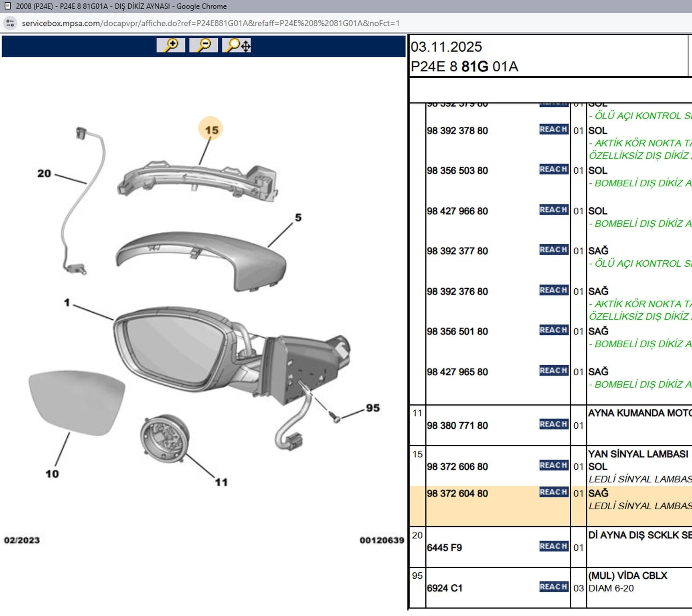Click part number 98 372 606 80
692x616 pixels.
(457, 467)
